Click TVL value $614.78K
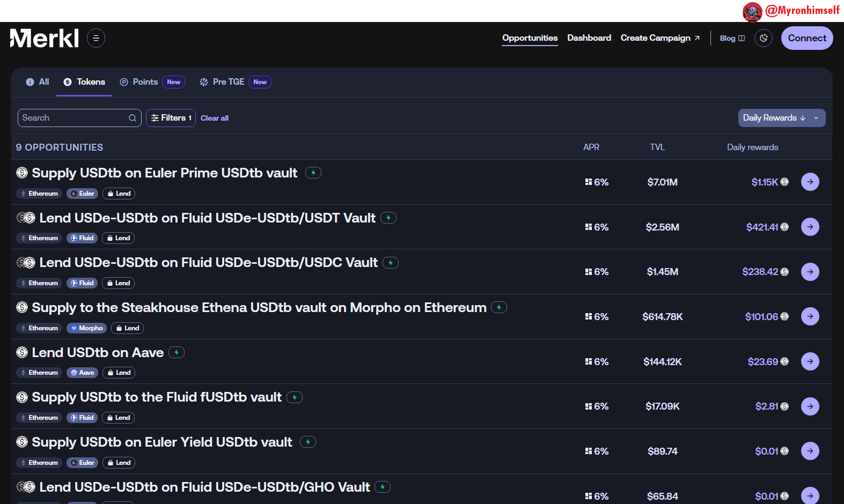The image size is (844, 504). 663,317
